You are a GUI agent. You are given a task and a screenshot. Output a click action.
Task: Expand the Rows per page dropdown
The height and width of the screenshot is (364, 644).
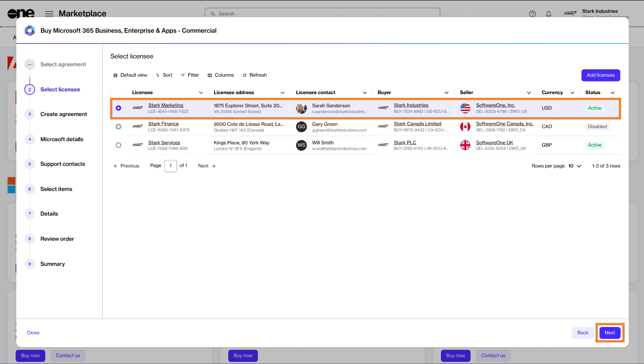(575, 166)
